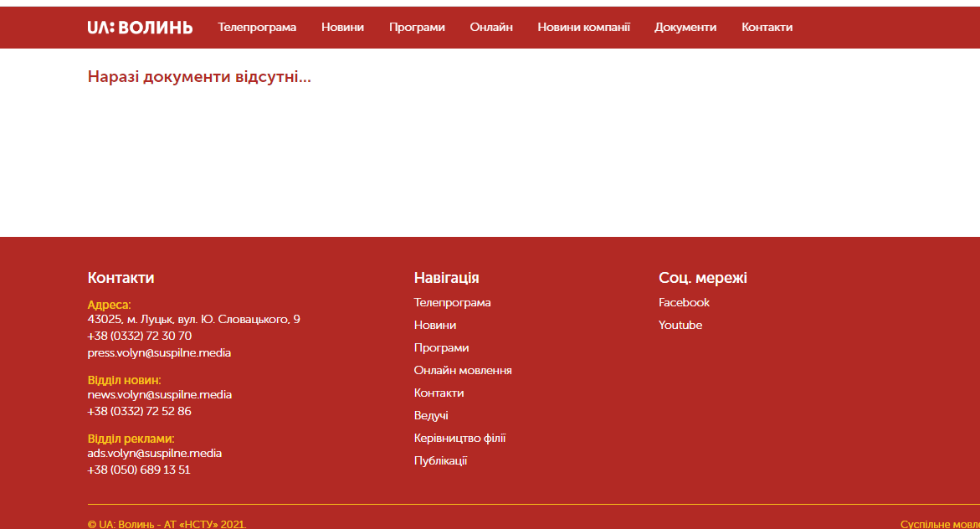This screenshot has width=980, height=529.
Task: Open Телепрограма in the top navigation
Action: pos(257,27)
